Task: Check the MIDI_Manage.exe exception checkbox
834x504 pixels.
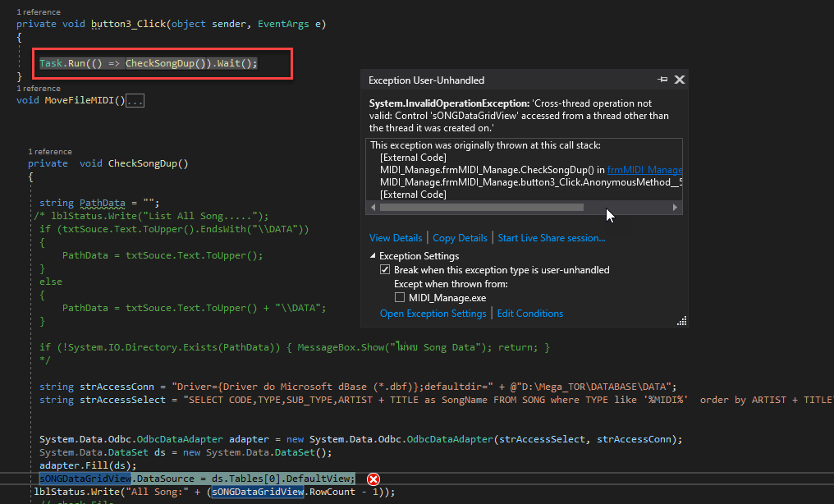Action: pyautogui.click(x=401, y=297)
